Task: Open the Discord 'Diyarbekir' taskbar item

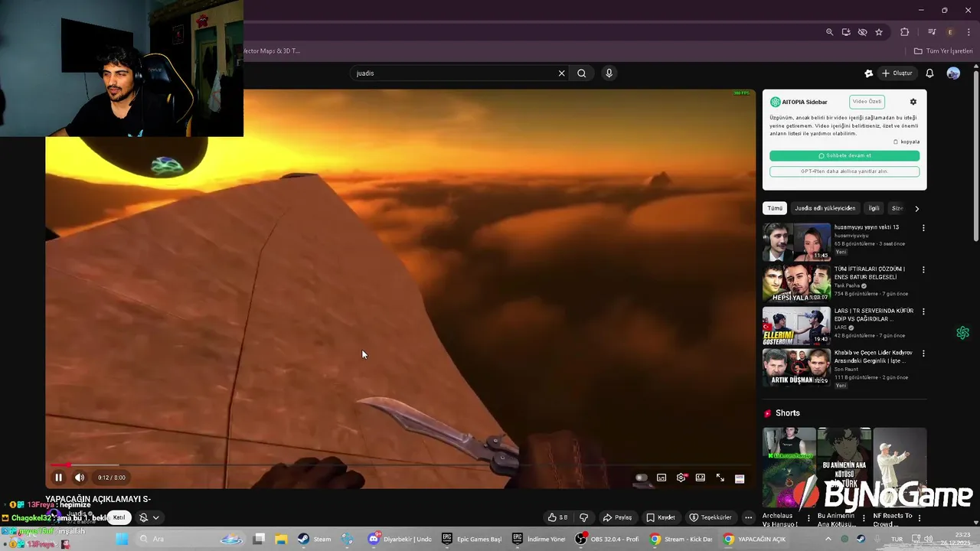Action: (x=400, y=539)
